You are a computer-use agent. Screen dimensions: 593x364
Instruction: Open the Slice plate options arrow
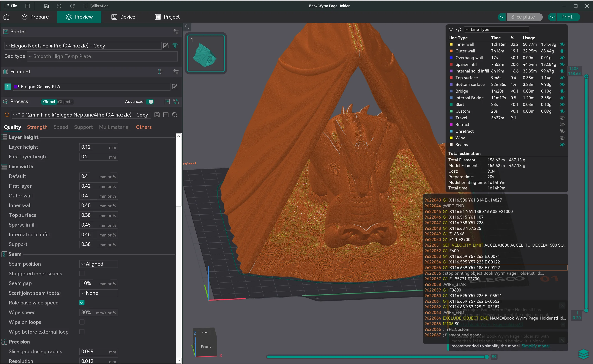502,17
